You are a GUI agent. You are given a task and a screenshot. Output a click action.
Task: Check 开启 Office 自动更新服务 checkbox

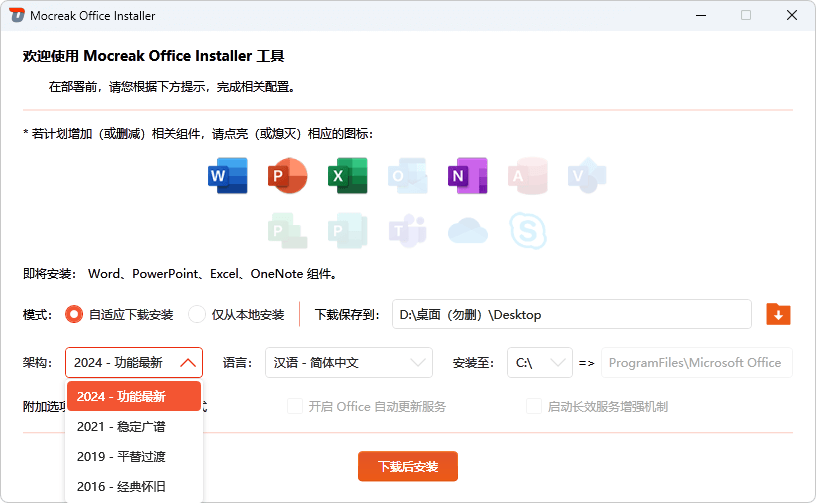pos(295,406)
